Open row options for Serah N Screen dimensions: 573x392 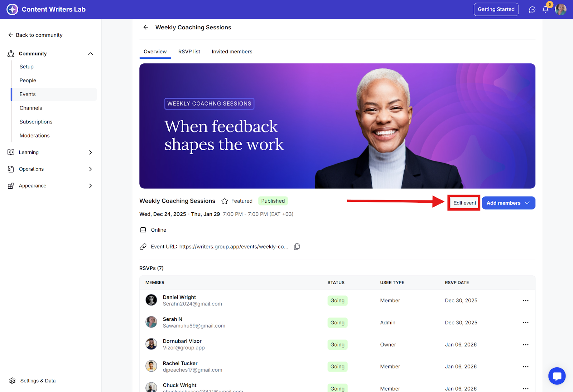coord(526,323)
